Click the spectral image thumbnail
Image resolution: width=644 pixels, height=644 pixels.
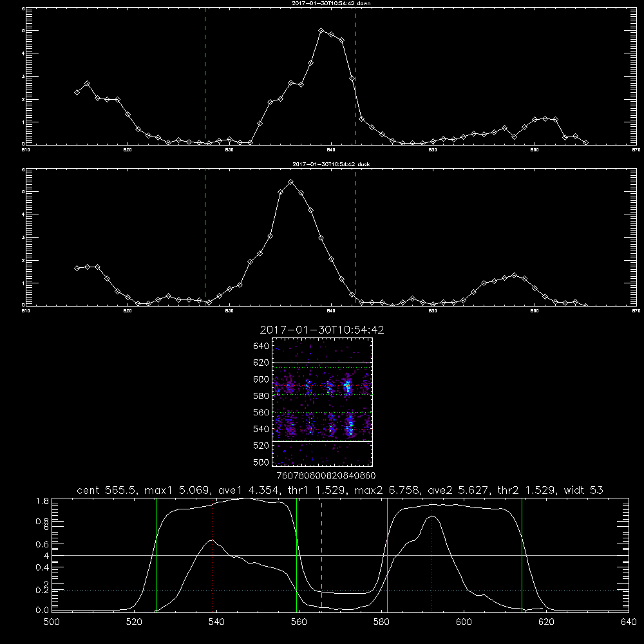tap(322, 402)
